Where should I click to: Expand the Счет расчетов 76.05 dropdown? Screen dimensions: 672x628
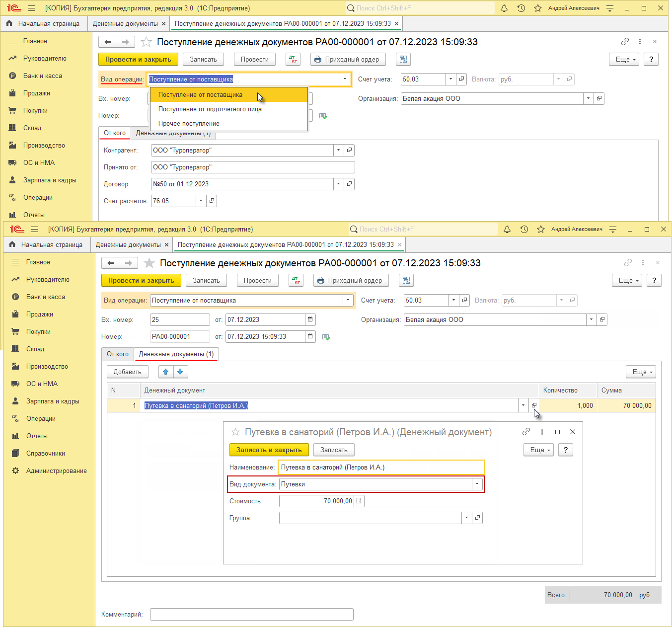click(x=201, y=201)
